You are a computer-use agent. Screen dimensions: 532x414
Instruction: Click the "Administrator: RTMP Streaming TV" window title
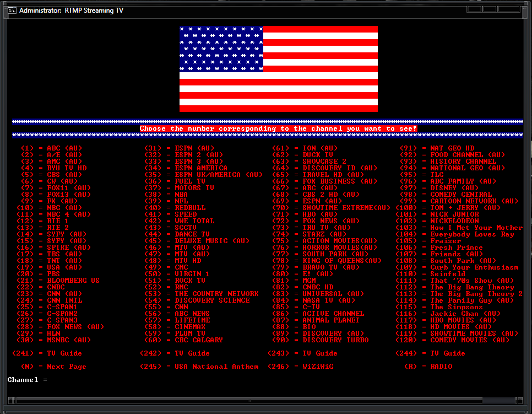(x=71, y=10)
